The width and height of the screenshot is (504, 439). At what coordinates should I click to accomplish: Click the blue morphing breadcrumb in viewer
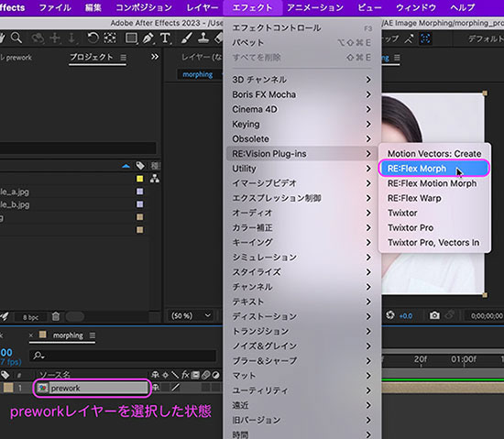(x=198, y=74)
